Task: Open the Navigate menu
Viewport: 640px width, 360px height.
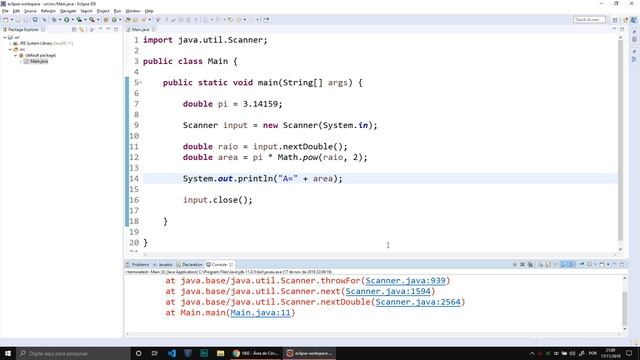Action: pos(68,11)
